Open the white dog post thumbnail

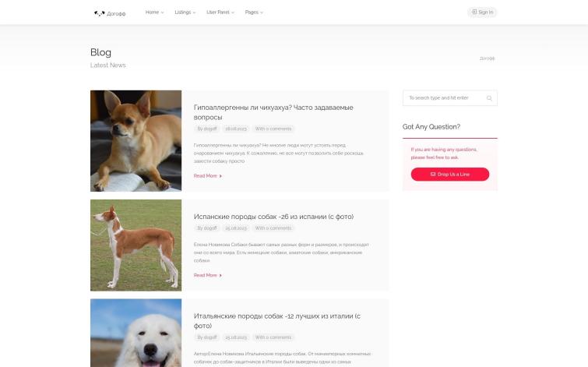pos(136,333)
